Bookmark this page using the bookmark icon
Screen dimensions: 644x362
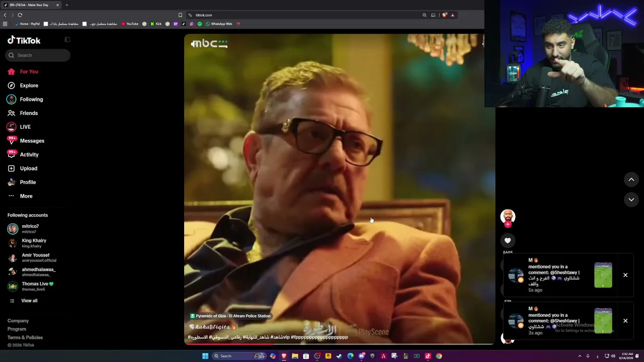[180, 15]
